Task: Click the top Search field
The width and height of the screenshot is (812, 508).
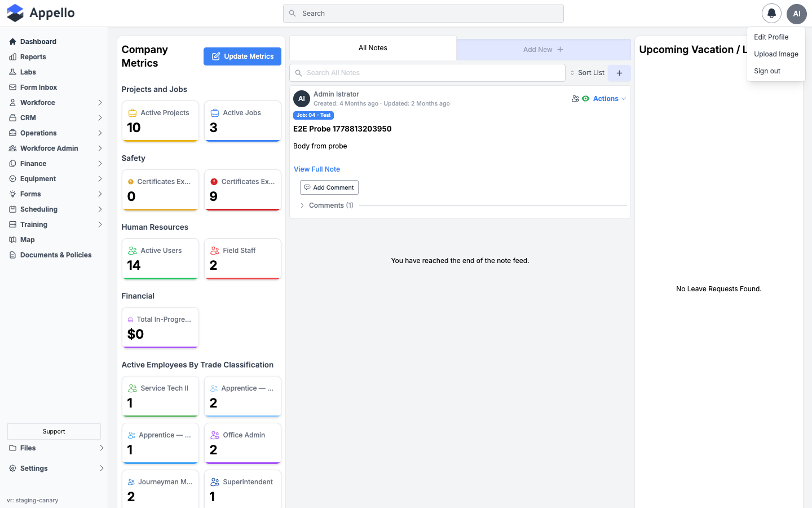Action: (423, 14)
